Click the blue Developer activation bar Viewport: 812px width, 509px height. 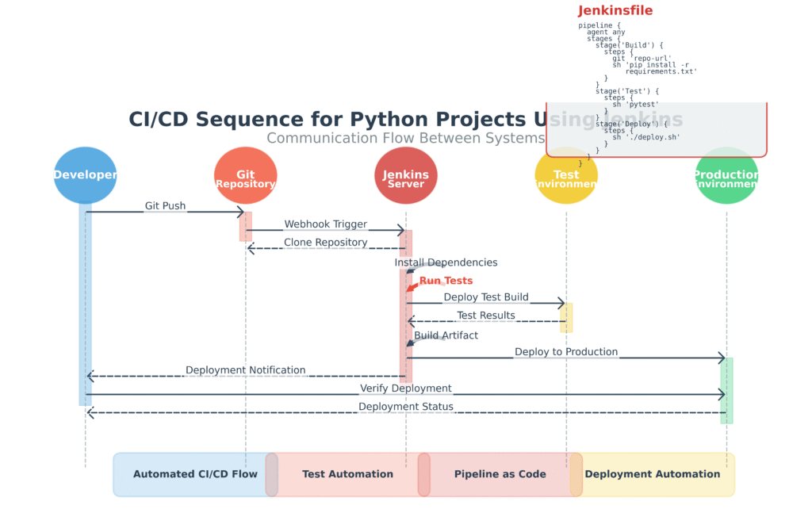pos(86,304)
